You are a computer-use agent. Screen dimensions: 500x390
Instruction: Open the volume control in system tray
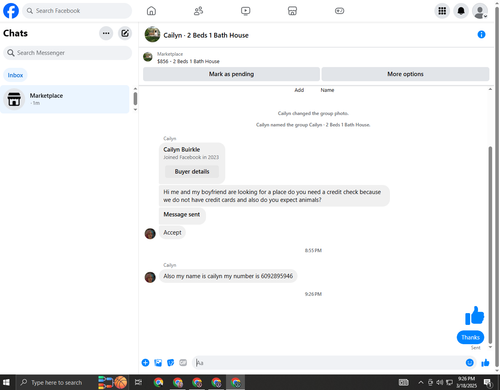[x=440, y=382]
